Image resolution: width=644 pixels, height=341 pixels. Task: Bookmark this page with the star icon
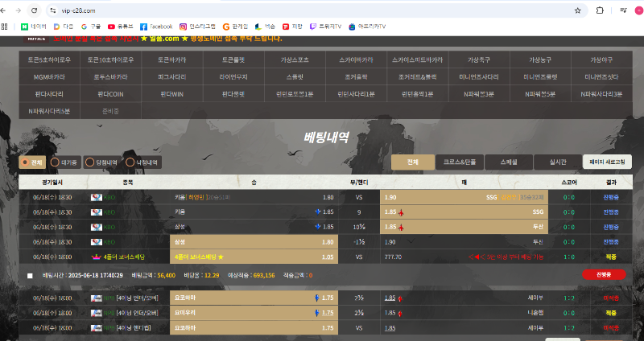[577, 10]
